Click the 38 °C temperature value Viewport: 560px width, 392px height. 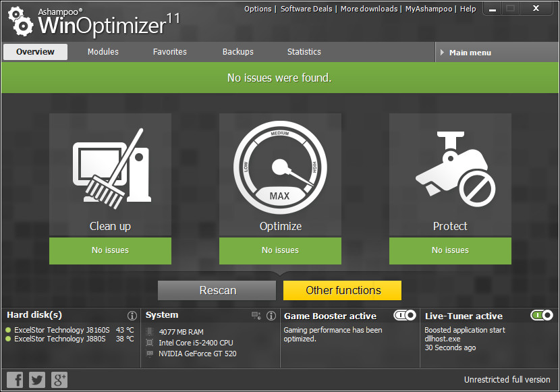pyautogui.click(x=125, y=339)
